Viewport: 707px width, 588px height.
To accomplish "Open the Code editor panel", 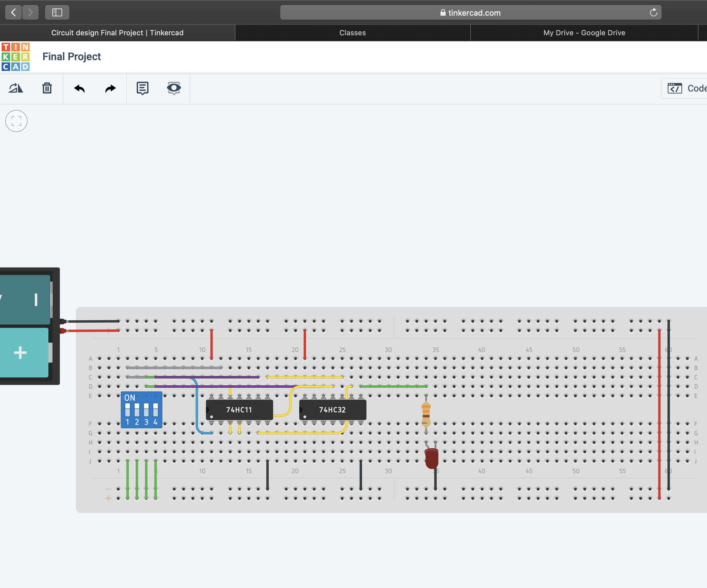I will coord(687,88).
